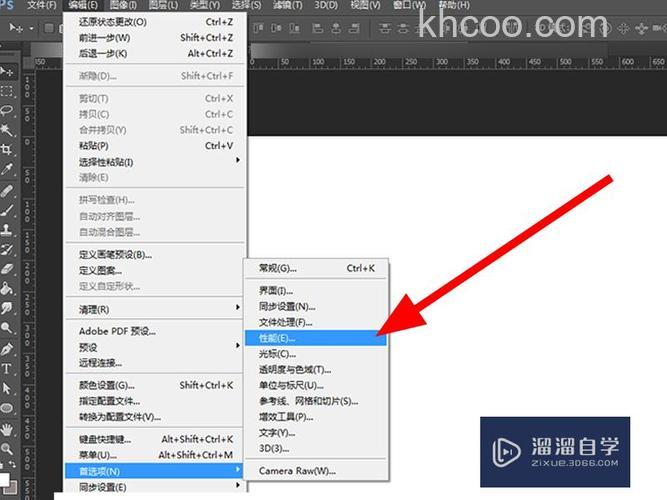667x500 pixels.
Task: Select the Clone Stamp tool
Action: [x=7, y=230]
